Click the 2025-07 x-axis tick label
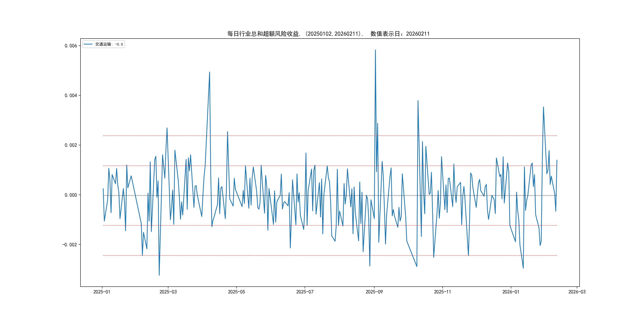This screenshot has height=322, width=644. 305,292
